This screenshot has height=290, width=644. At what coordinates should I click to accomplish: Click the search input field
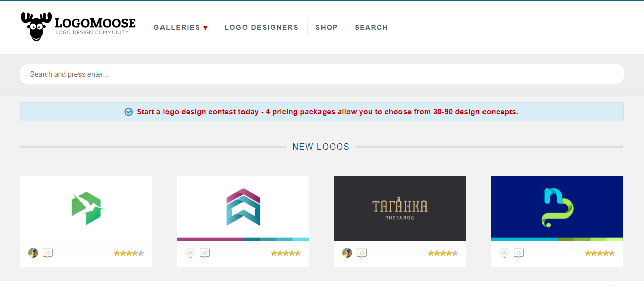322,74
